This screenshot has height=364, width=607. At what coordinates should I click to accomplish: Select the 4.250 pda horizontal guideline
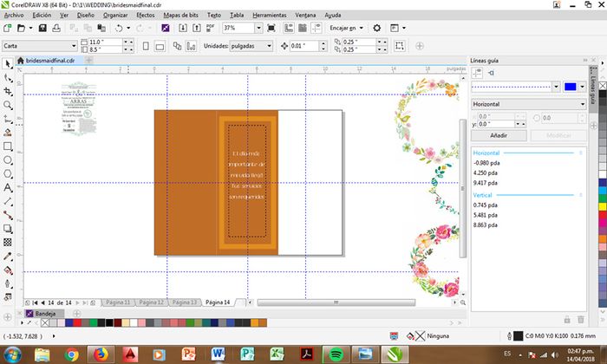point(486,172)
